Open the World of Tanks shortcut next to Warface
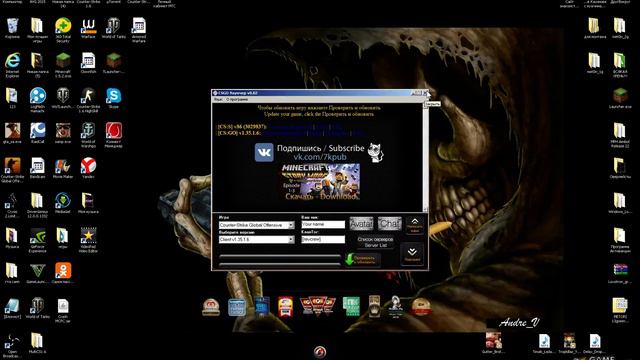This screenshot has width=640, height=360. tap(113, 28)
